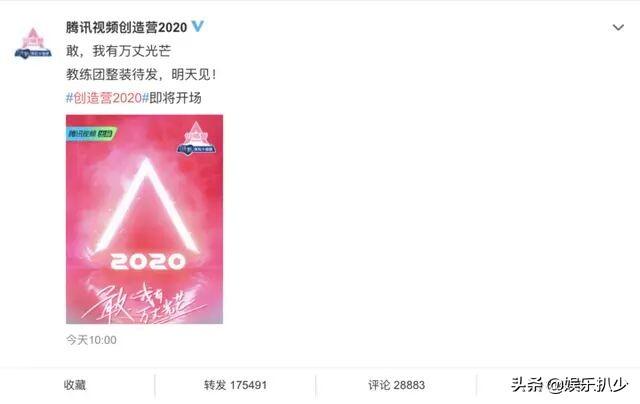
Task: Click the 头条@娱乐扒少 watermark
Action: tap(569, 385)
